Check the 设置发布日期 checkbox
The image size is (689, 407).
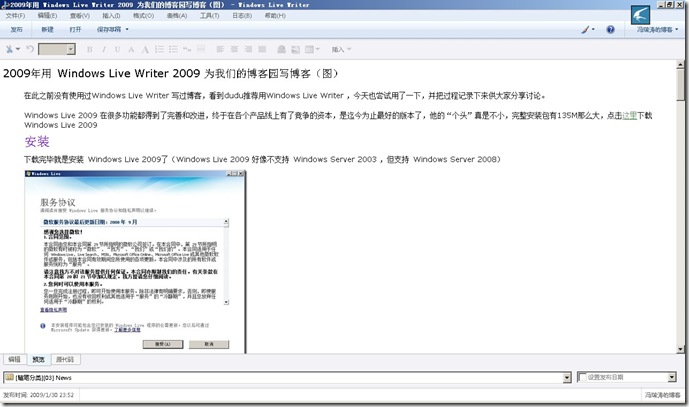tap(583, 377)
